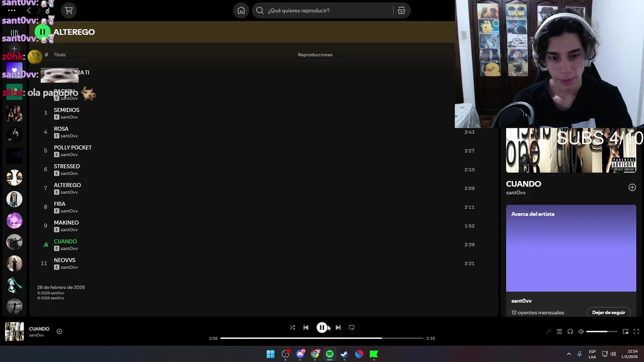Viewport: 644px width, 362px height.
Task: Click the microphone icon in the system tray
Action: pyautogui.click(x=580, y=354)
